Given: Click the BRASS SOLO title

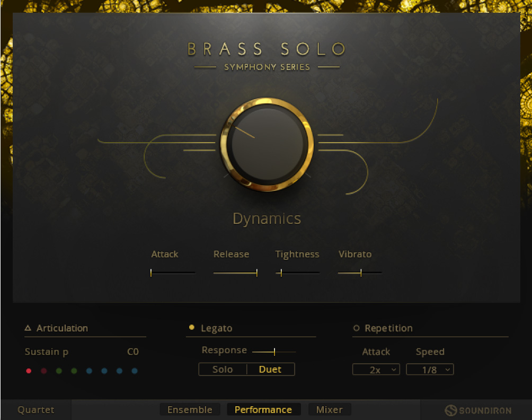Looking at the screenshot, I should (x=267, y=49).
